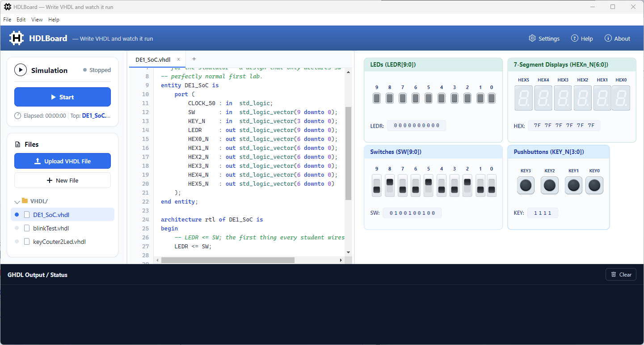This screenshot has height=345, width=644.
Task: Place cursor on 'LEDR <= SW;' code line
Action: coord(193,246)
